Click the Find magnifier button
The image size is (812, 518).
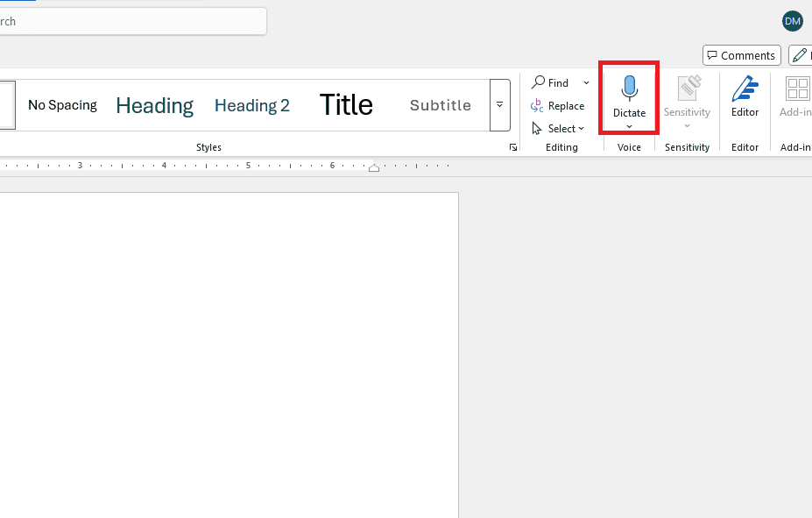point(550,83)
